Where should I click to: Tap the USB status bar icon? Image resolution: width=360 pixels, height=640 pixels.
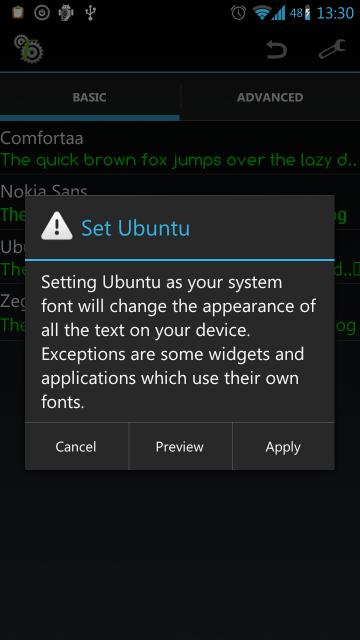[90, 13]
